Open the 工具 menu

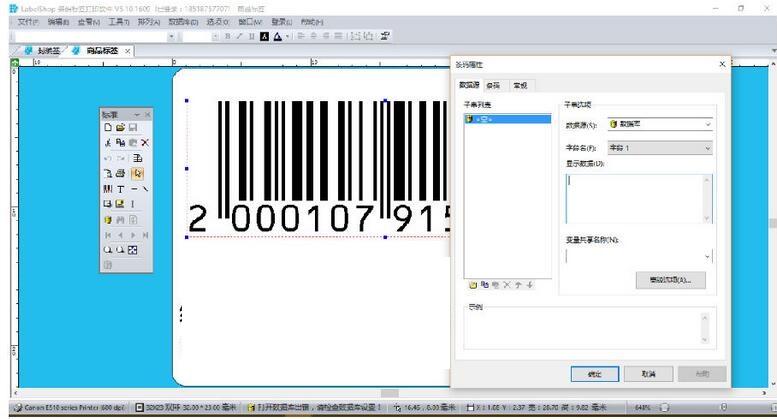click(119, 21)
